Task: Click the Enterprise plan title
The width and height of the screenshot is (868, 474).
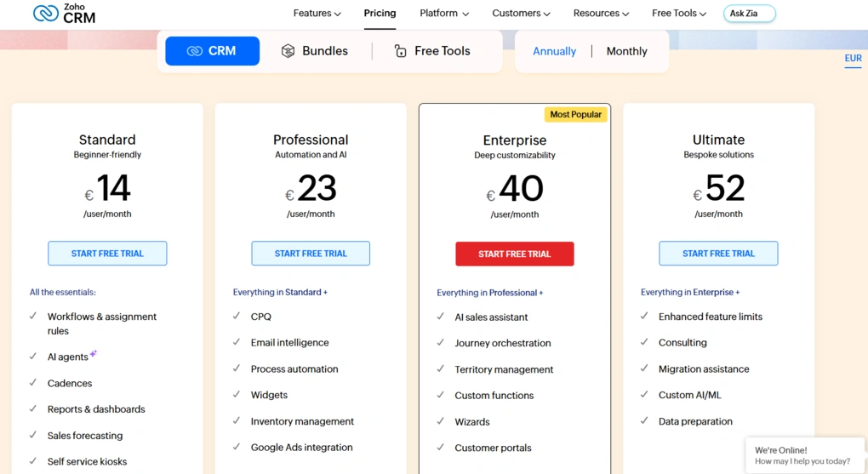Action: [x=515, y=140]
